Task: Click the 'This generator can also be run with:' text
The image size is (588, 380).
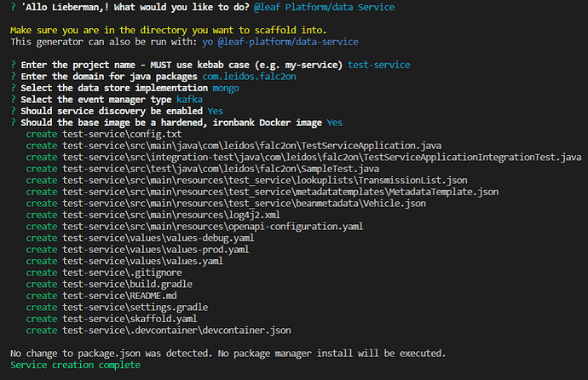Action: click(x=103, y=42)
